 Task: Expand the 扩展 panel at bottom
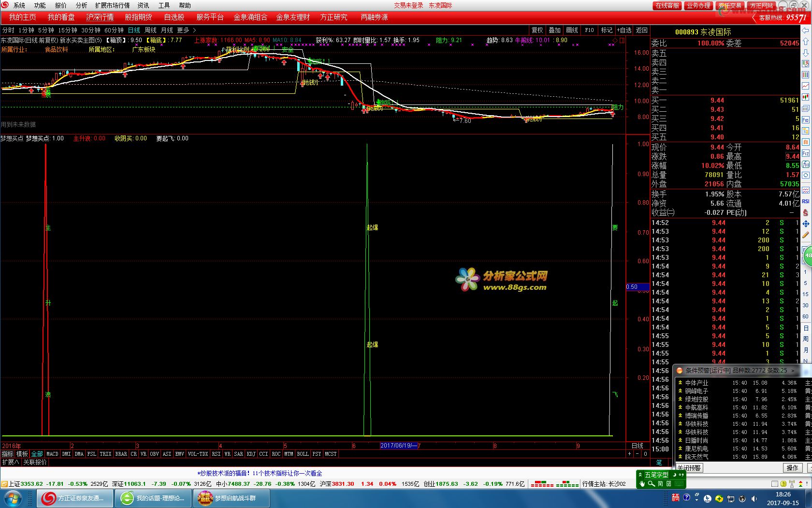click(11, 462)
